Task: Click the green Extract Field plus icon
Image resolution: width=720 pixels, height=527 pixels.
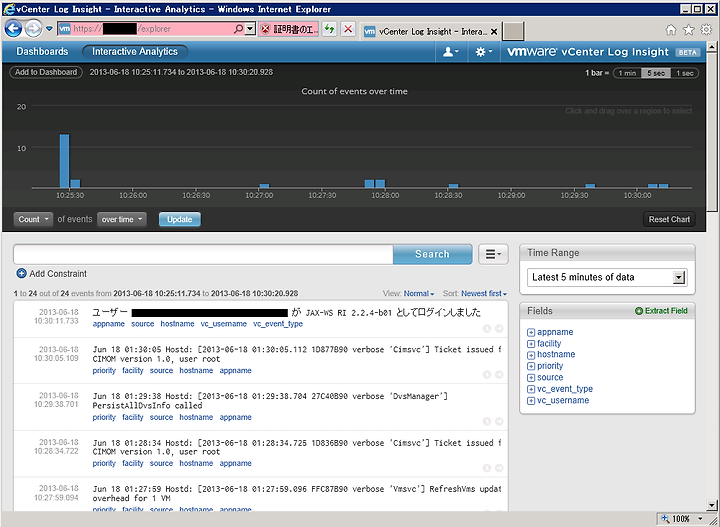Action: (x=639, y=311)
